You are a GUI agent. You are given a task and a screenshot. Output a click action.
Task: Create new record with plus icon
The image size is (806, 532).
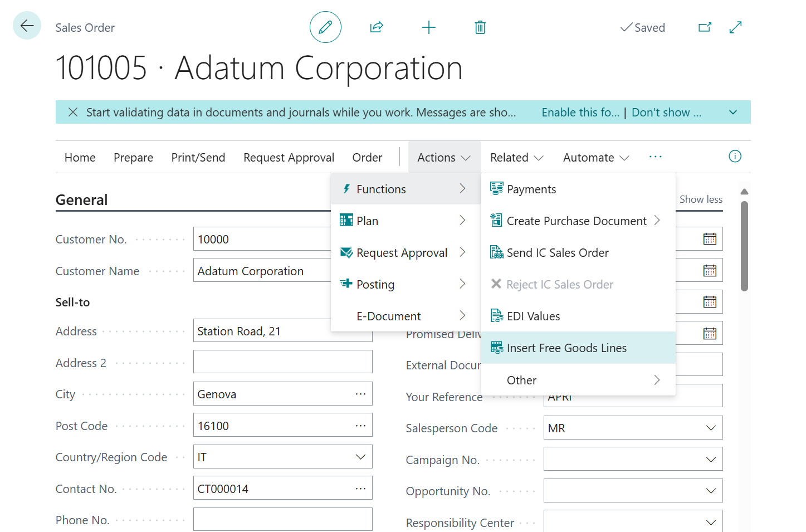[x=429, y=27]
